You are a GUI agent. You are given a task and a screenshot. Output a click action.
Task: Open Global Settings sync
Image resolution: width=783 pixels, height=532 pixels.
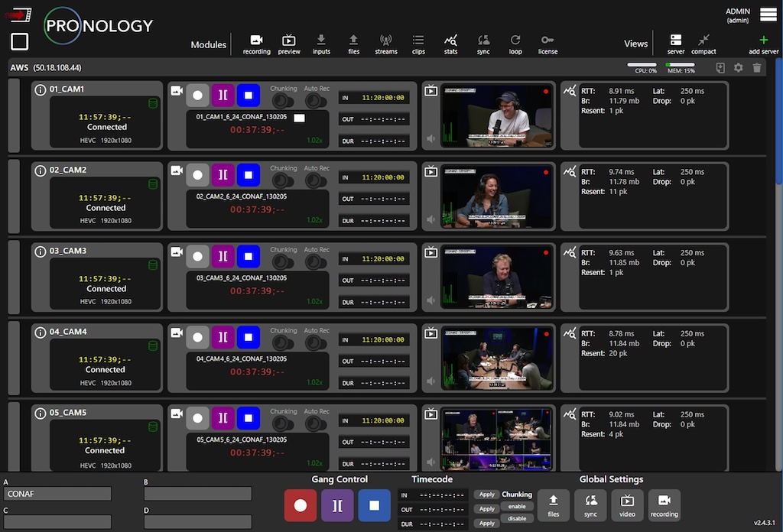tap(590, 505)
